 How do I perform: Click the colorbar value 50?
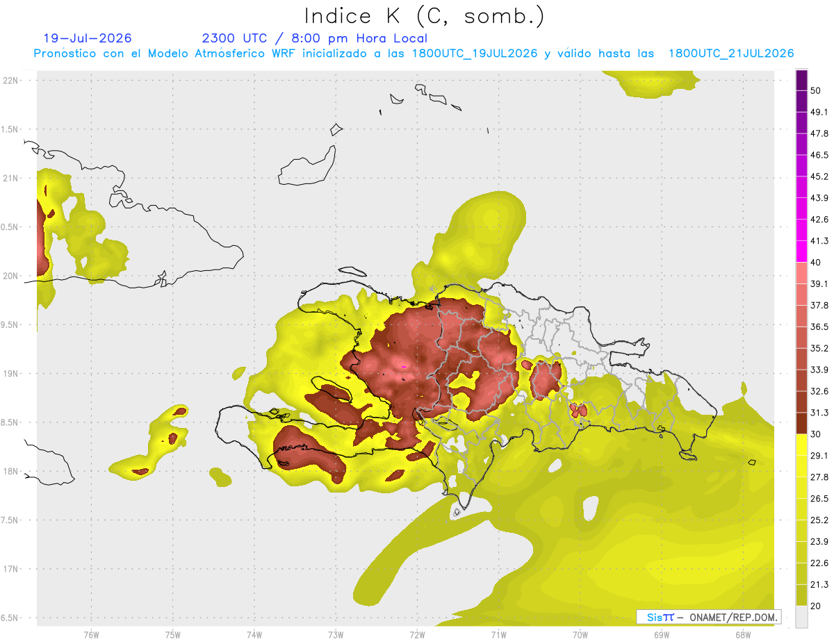pos(817,90)
